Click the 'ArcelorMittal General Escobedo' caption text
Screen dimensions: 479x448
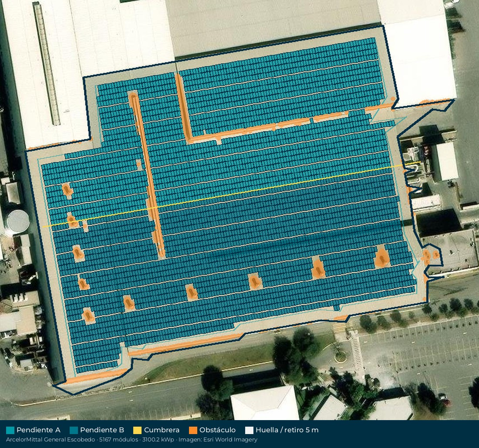51,439
